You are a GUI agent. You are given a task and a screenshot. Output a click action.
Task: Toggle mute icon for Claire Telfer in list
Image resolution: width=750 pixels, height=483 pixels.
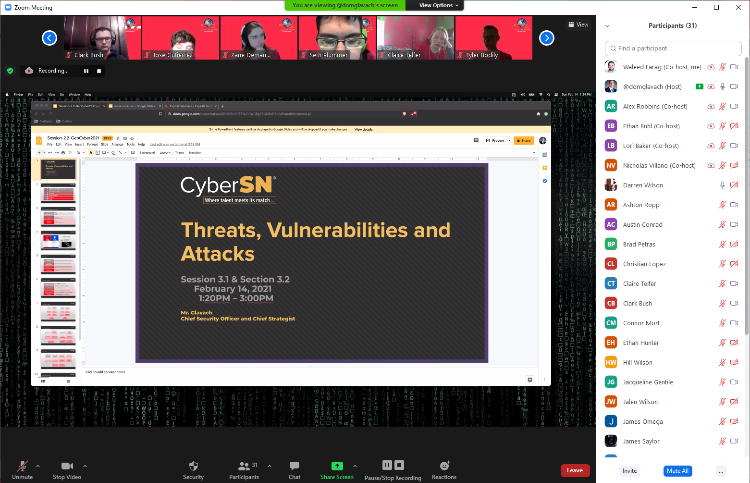pyautogui.click(x=722, y=284)
